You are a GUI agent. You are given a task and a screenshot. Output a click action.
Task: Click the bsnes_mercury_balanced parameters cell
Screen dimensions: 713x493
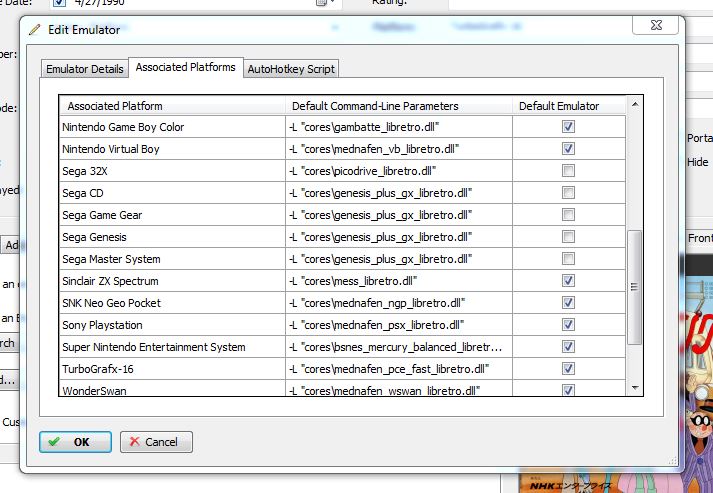pos(399,347)
